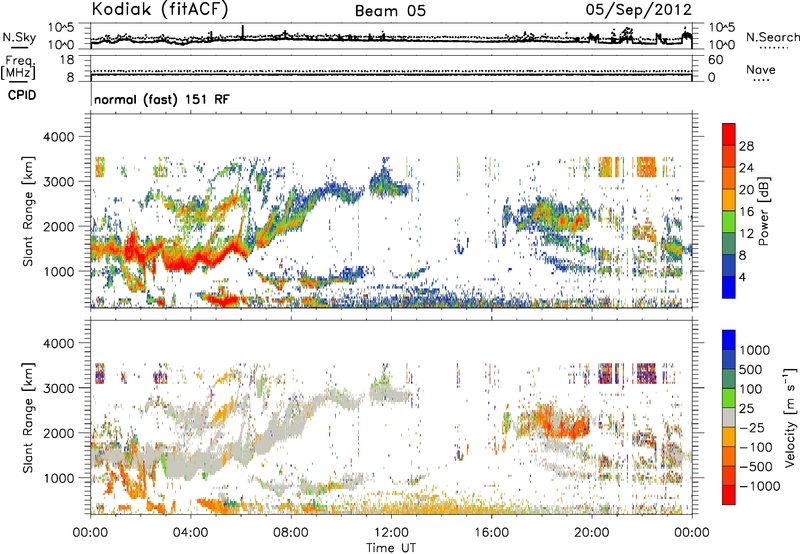800x554 pixels.
Task: Click the 'N.Search' legend label
Action: [x=772, y=37]
